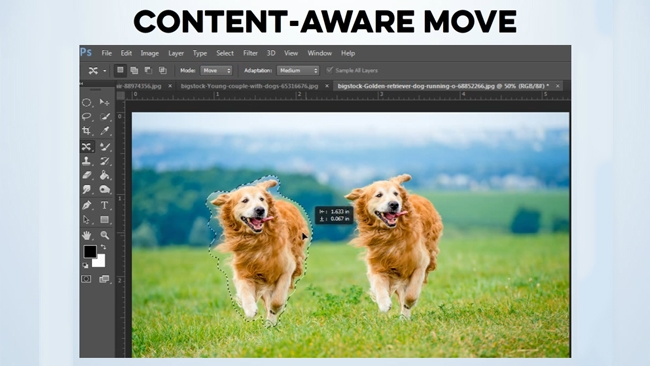This screenshot has width=650, height=366.
Task: Select the Content-Aware Move tool in toolbox
Action: pyautogui.click(x=87, y=146)
